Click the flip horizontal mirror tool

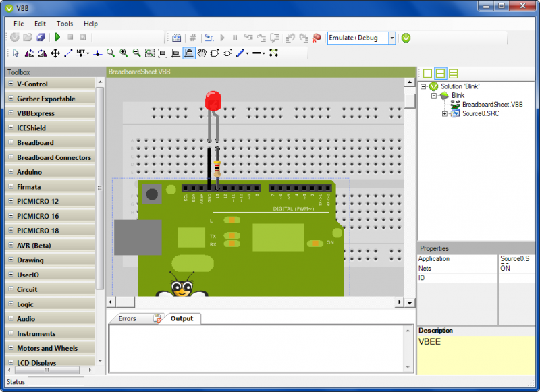click(29, 53)
